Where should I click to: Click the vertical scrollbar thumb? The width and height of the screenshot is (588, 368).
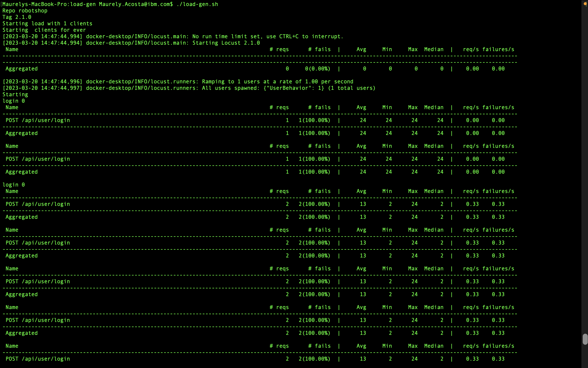coord(585,339)
